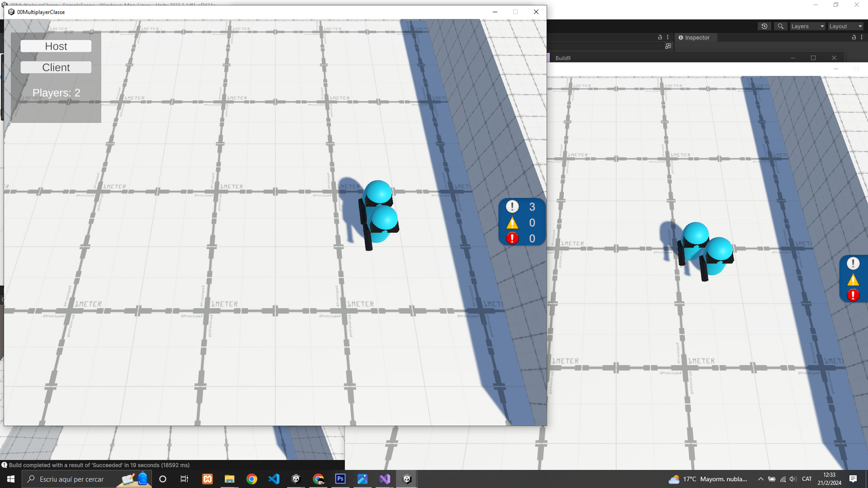This screenshot has height=488, width=868.
Task: Switch to the Inspector tab
Action: click(694, 38)
